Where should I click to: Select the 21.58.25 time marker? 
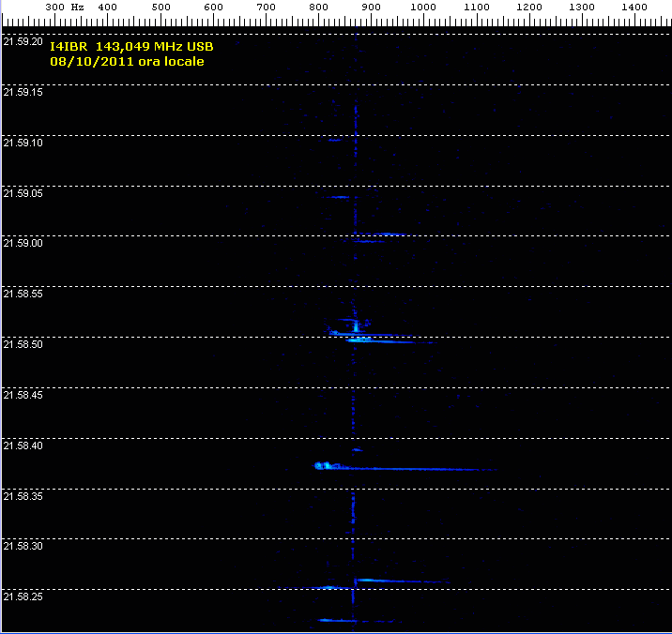pos(23,596)
